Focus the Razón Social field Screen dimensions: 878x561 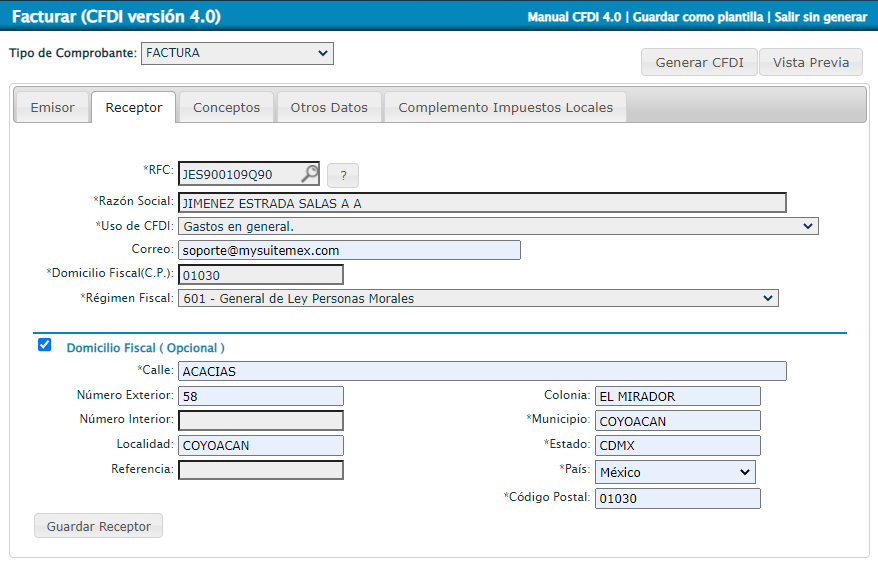point(482,203)
